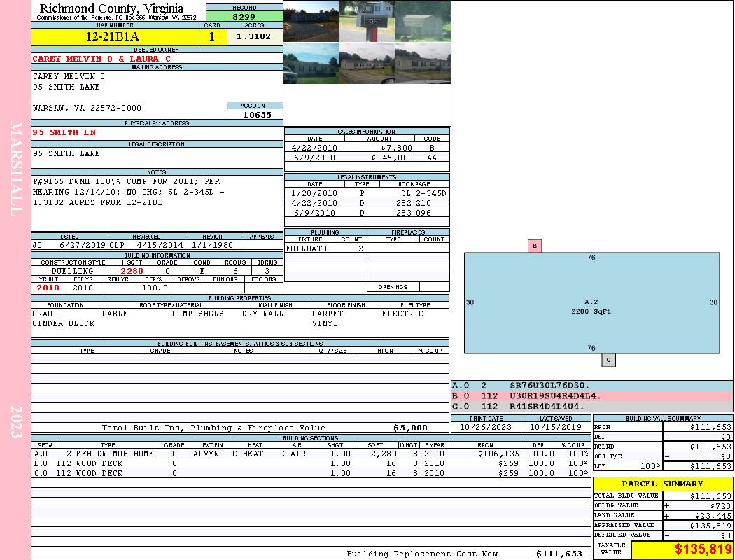Open the shed photo thumbnail
This screenshot has width=735, height=560.
pos(423,21)
